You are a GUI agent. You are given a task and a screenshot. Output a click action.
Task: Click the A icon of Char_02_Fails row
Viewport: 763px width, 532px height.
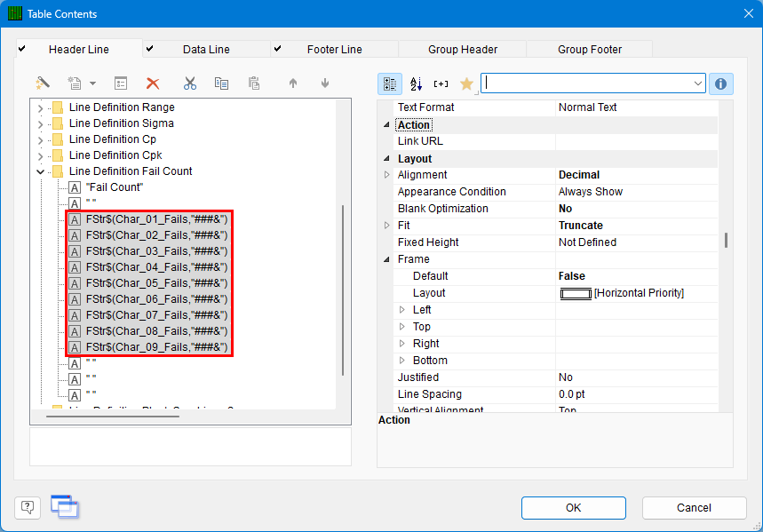point(75,235)
